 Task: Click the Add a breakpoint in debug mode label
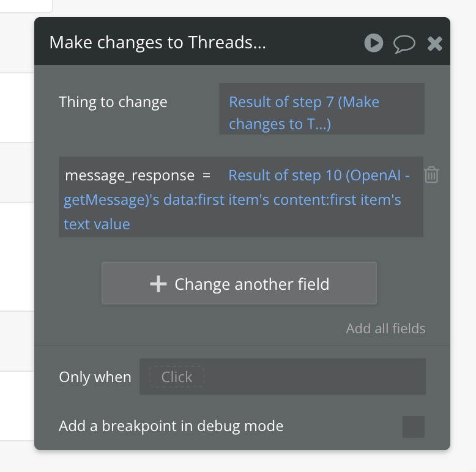[x=171, y=426]
